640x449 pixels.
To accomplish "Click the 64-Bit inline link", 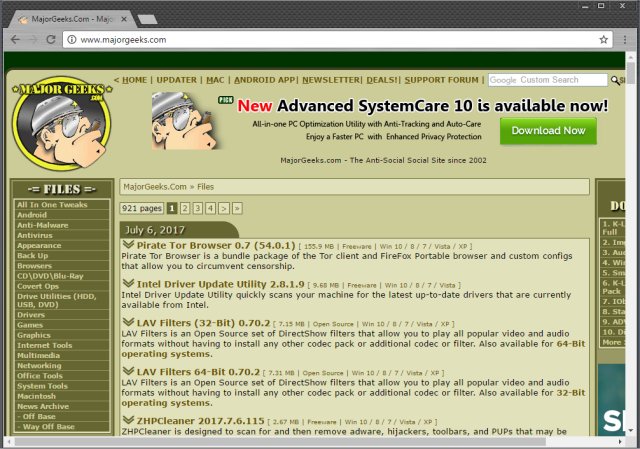I will point(571,344).
